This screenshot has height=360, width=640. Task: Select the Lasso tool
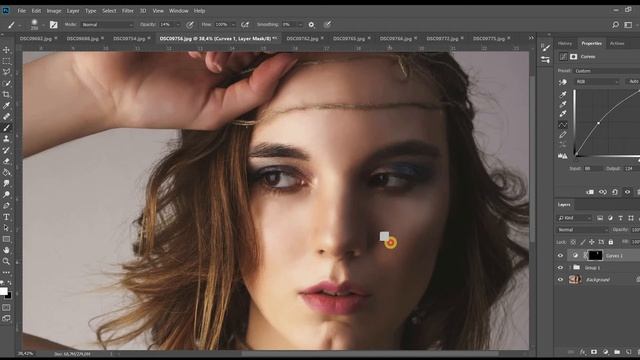click(x=6, y=72)
